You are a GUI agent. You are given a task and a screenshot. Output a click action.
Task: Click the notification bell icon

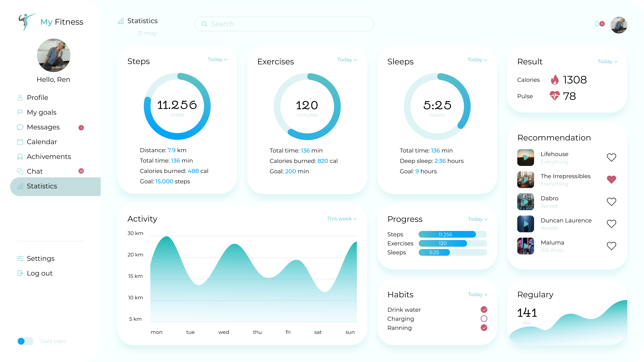pos(597,24)
